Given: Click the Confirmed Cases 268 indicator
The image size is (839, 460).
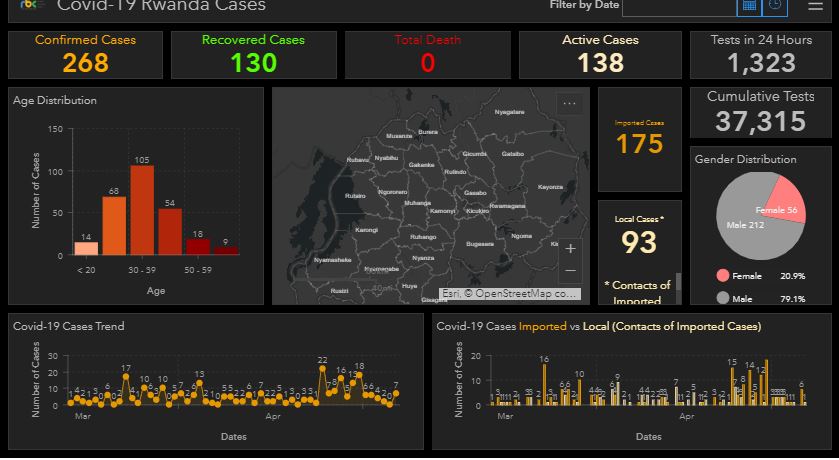Looking at the screenshot, I should point(85,54).
